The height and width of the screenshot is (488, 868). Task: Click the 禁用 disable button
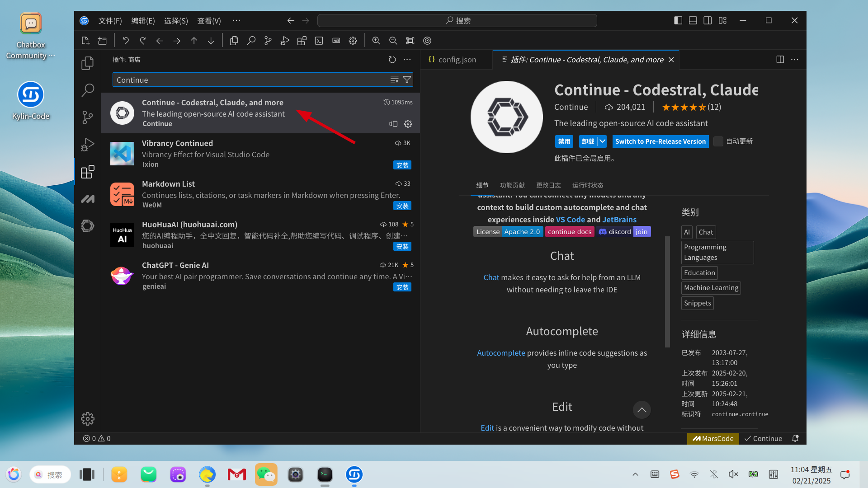[564, 141]
